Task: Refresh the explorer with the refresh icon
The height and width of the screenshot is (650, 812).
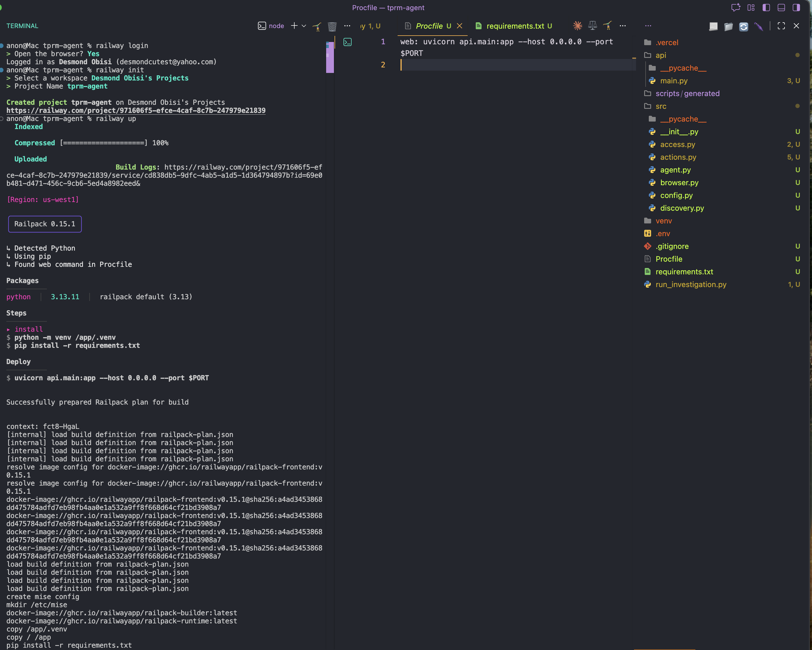Action: click(x=743, y=27)
